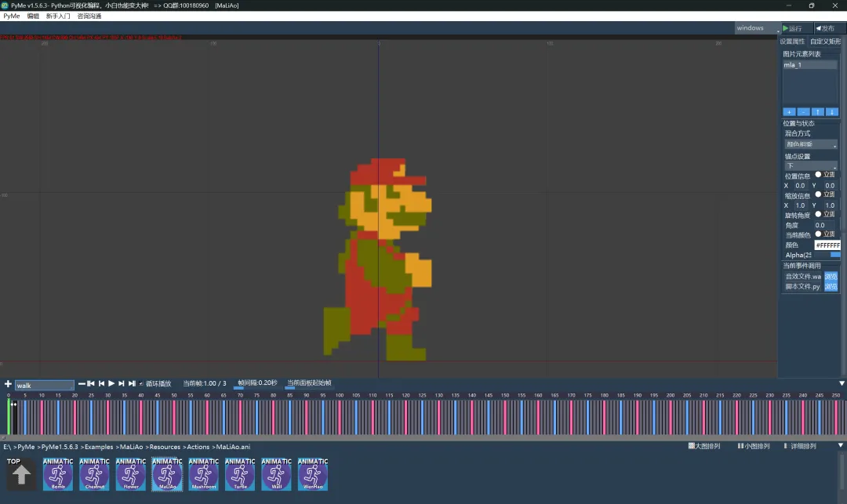
Task: Open the Mushroom animation file
Action: click(204, 473)
